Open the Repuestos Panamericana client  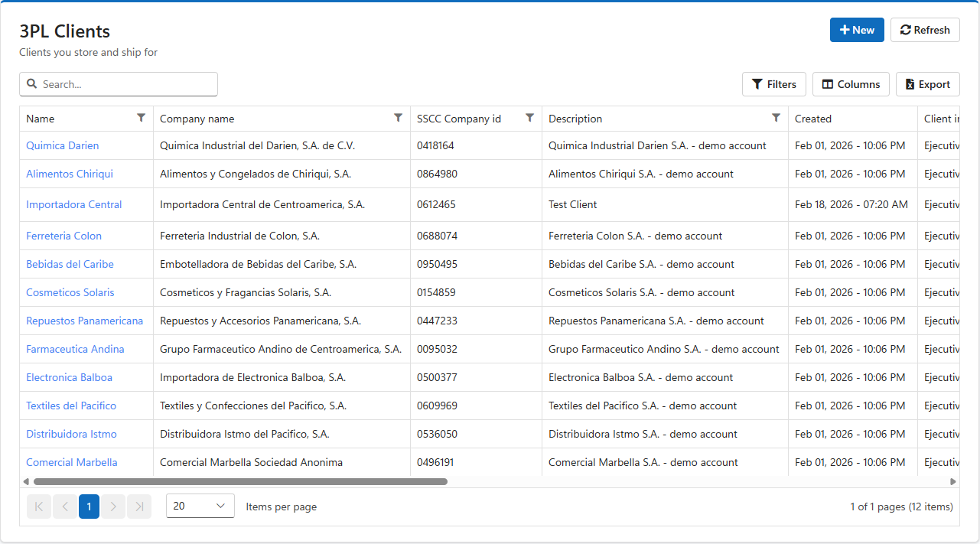pyautogui.click(x=84, y=321)
